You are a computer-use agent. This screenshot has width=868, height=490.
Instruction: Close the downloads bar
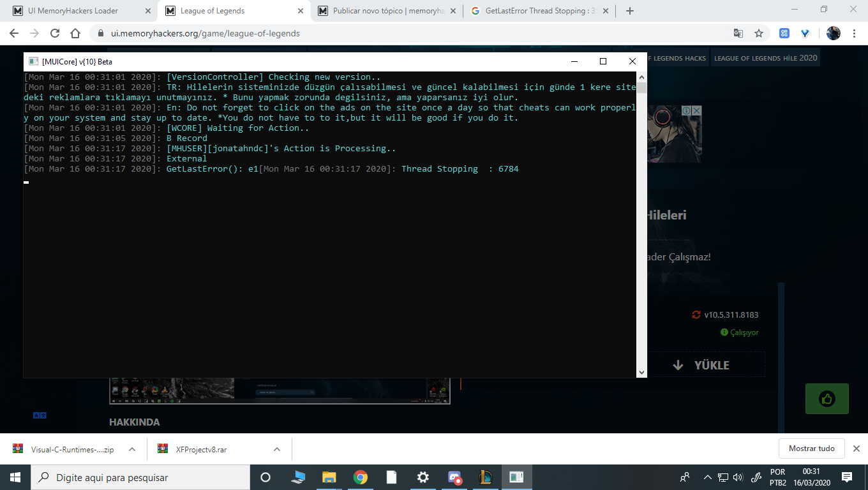click(x=857, y=449)
